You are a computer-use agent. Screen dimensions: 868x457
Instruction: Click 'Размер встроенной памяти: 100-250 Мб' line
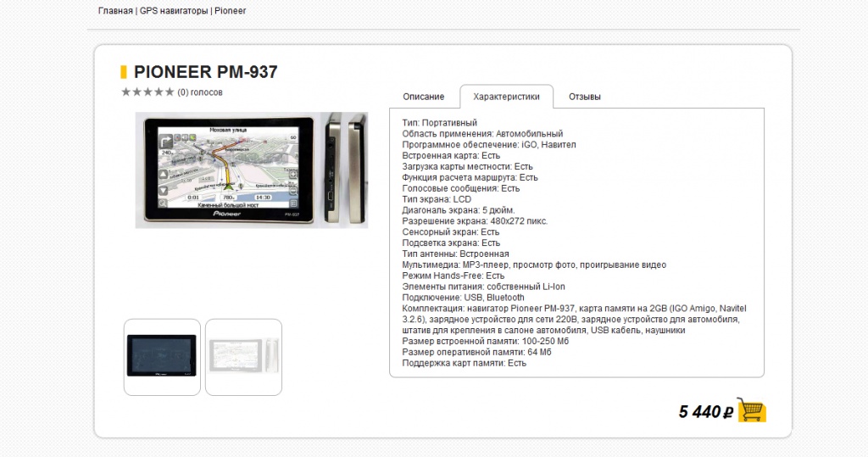pyautogui.click(x=486, y=341)
